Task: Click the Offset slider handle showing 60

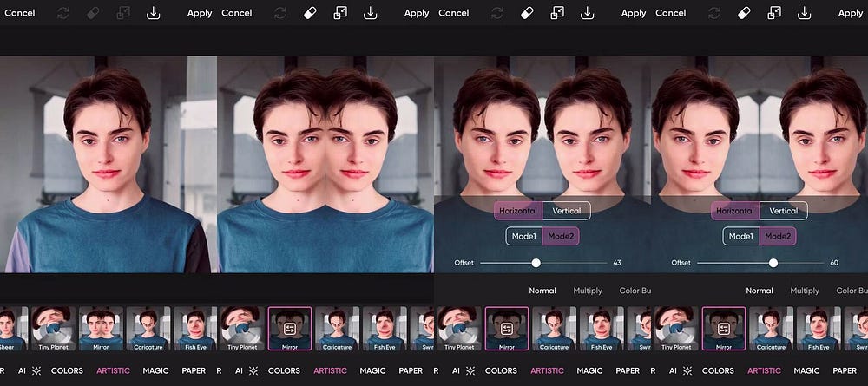Action: click(773, 263)
